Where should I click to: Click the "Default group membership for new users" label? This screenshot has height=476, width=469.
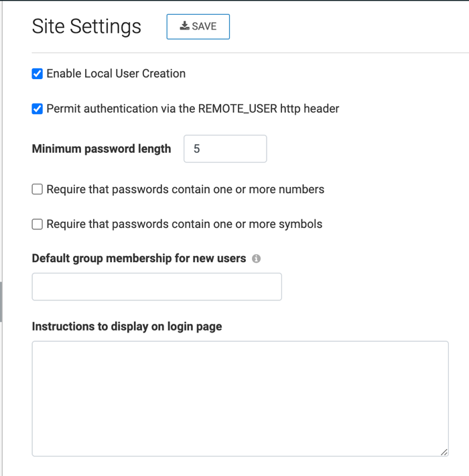pyautogui.click(x=139, y=258)
